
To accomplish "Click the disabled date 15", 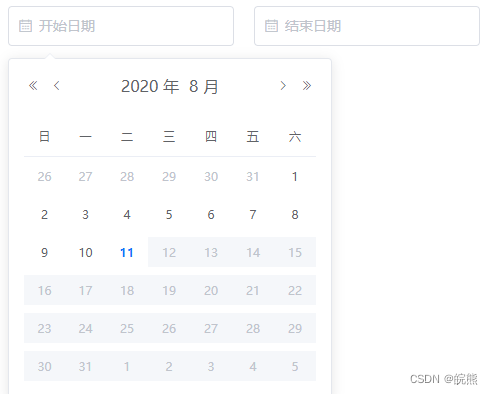I will pyautogui.click(x=295, y=252).
